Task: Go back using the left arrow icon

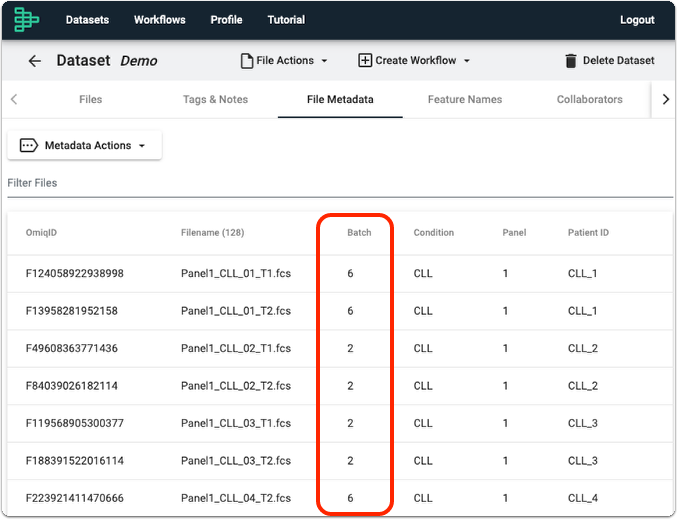Action: 35,61
